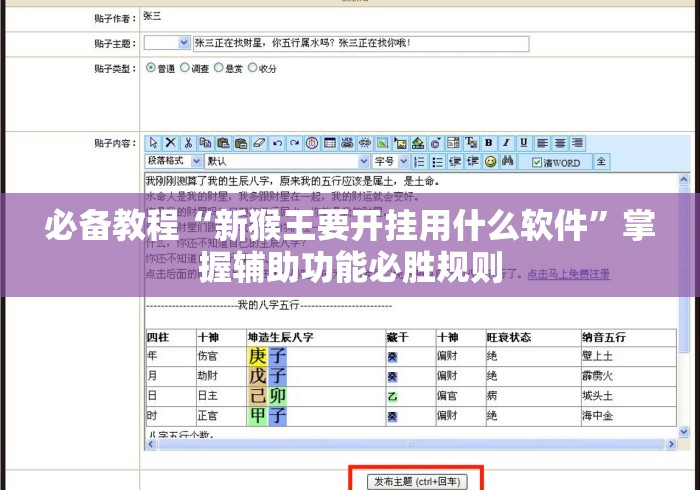Open the 段落格式 paragraph format dropdown

[174, 161]
